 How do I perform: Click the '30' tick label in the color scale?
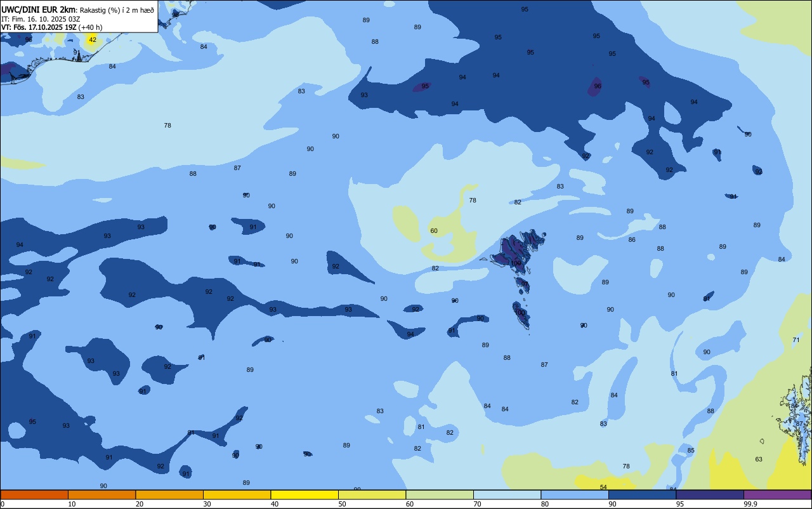point(207,504)
